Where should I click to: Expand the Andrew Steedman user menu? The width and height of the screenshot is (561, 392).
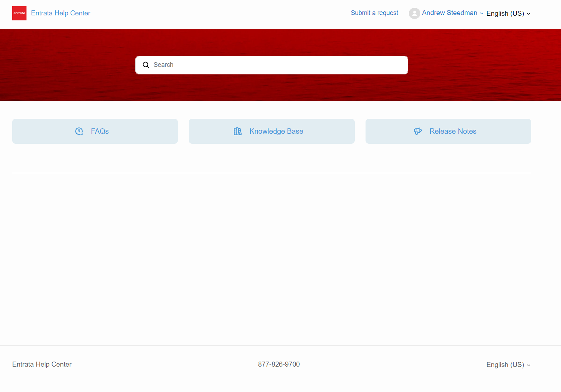coord(453,13)
